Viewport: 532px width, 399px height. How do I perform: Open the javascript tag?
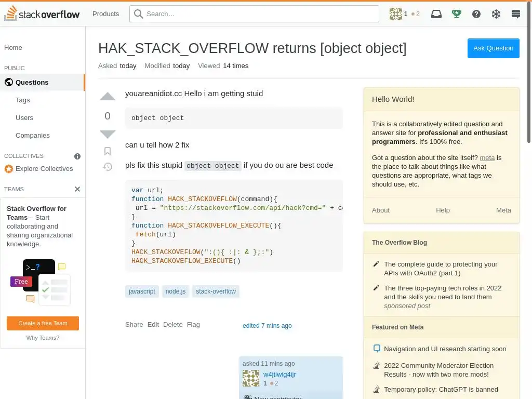point(142,291)
